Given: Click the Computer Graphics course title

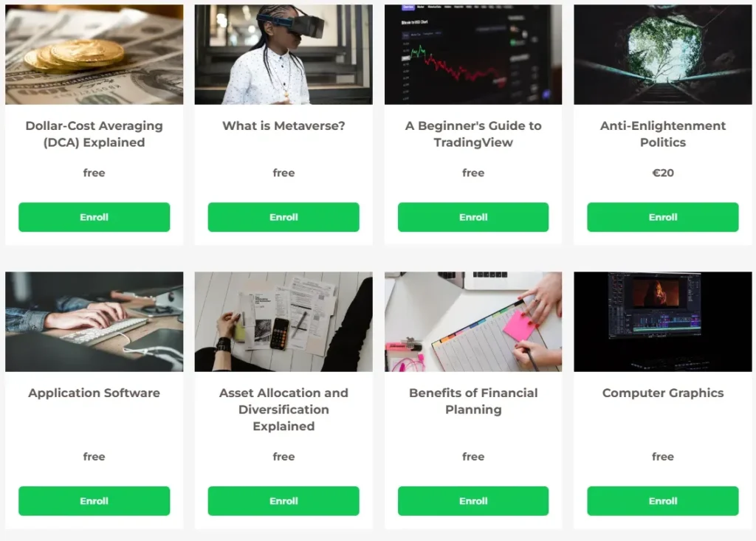Looking at the screenshot, I should click(x=663, y=393).
